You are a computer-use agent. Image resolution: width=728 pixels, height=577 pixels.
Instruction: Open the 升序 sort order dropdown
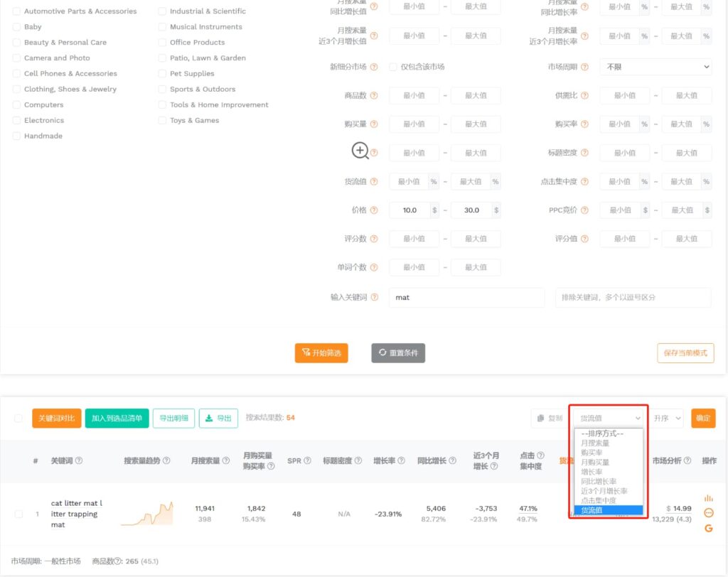(x=667, y=419)
